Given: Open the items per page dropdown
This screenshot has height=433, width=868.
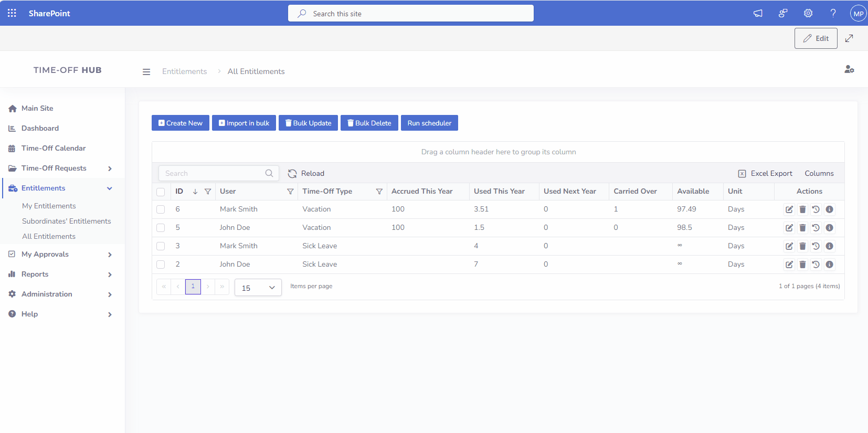Looking at the screenshot, I should pyautogui.click(x=258, y=288).
